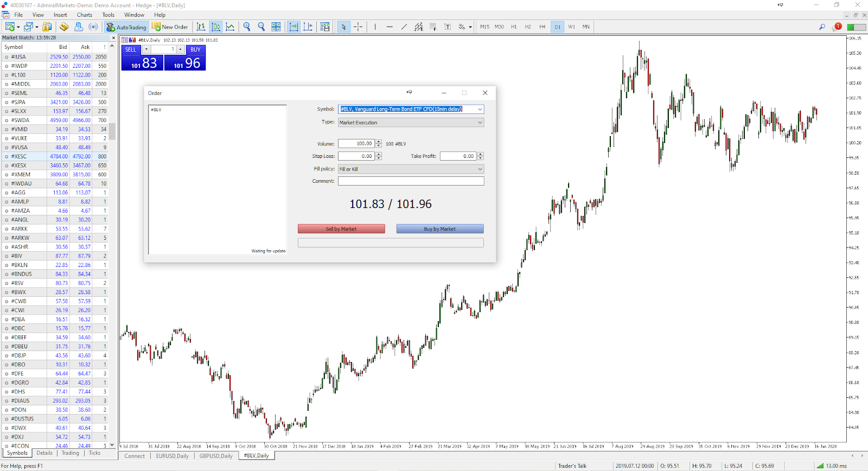Screen dimensions: 868x471
Task: Open the templates toolbar icon
Action: click(x=325, y=27)
